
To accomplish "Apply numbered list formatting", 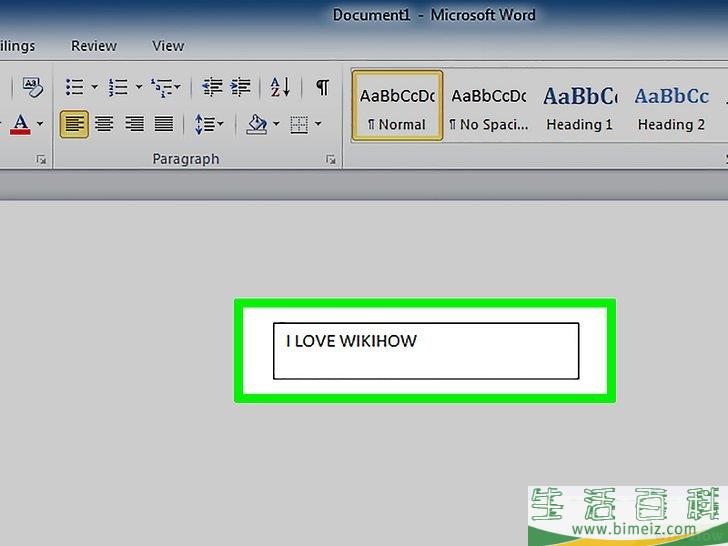I will pyautogui.click(x=118, y=87).
